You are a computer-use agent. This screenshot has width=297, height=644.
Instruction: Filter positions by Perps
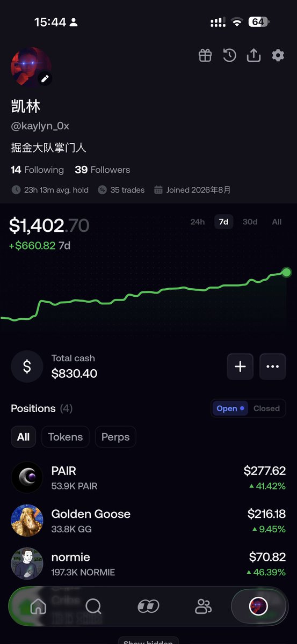[115, 437]
